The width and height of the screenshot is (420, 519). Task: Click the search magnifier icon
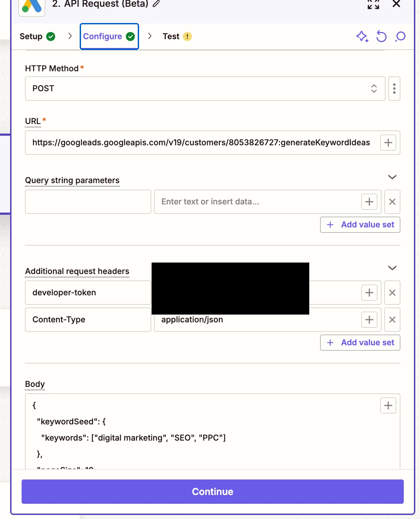(400, 36)
